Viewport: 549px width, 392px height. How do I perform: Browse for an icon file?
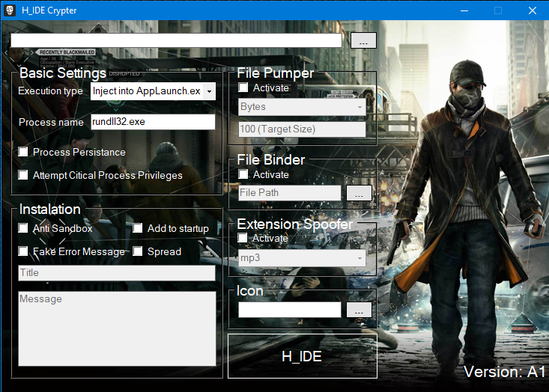click(x=359, y=310)
